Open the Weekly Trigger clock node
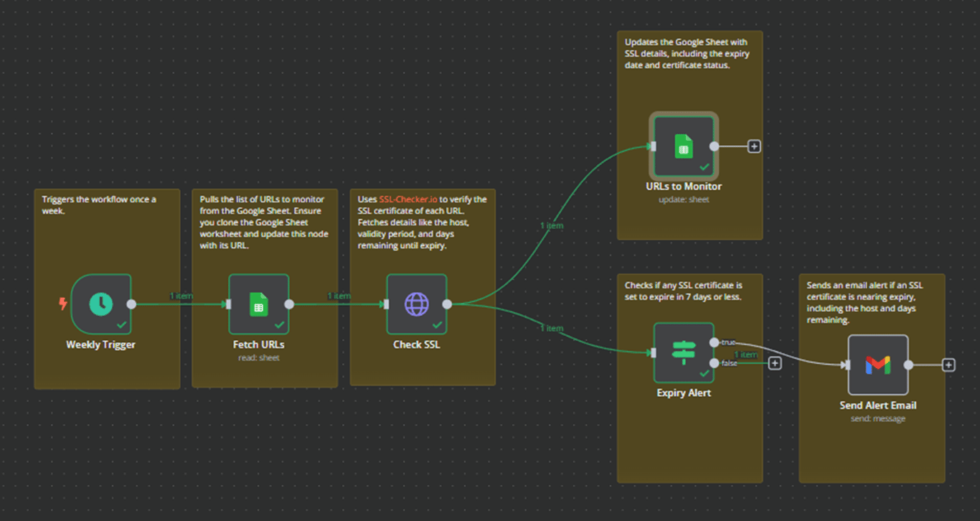 (100, 304)
